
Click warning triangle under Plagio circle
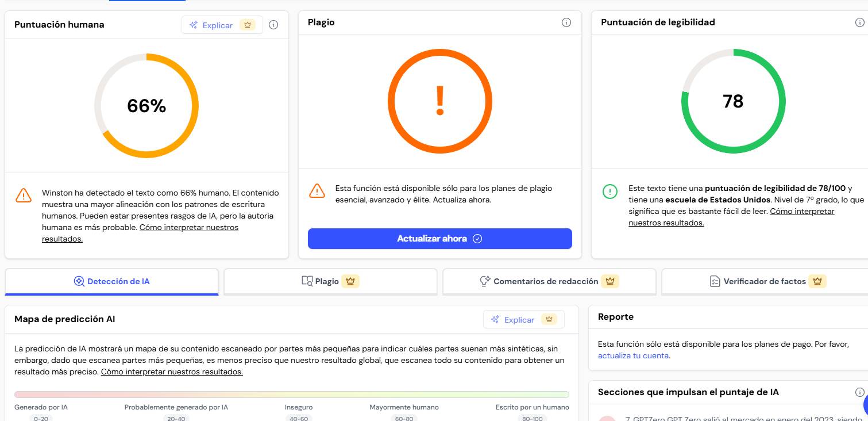coord(317,190)
